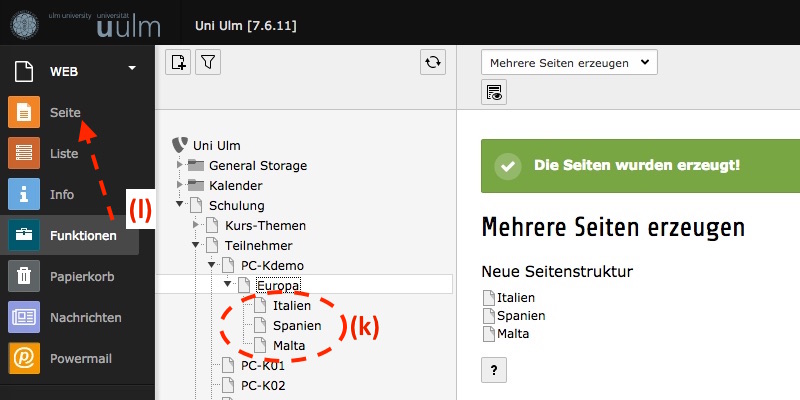Expand the General Storage folder
800x400 pixels.
(x=181, y=166)
